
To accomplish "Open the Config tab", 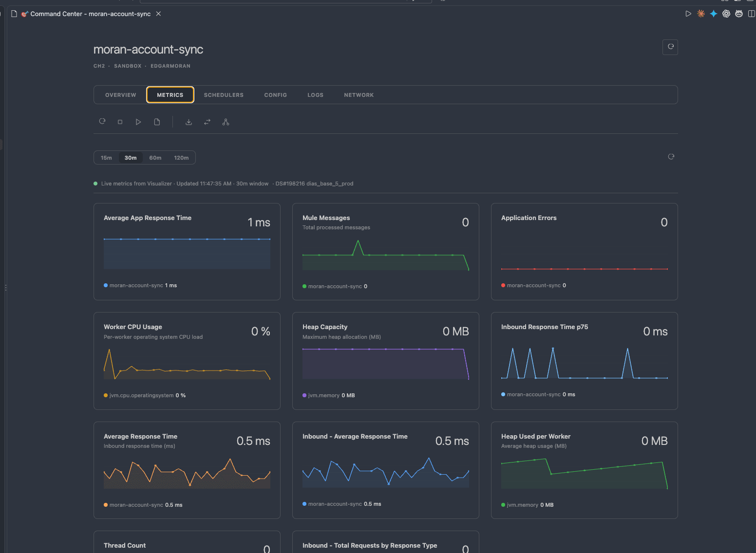I will tap(276, 95).
